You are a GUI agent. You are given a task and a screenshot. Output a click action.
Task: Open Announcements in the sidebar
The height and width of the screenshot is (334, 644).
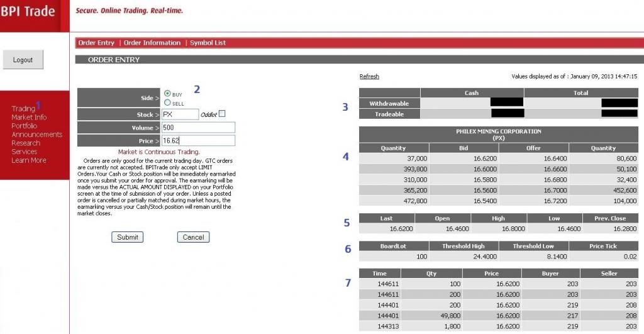(x=37, y=135)
